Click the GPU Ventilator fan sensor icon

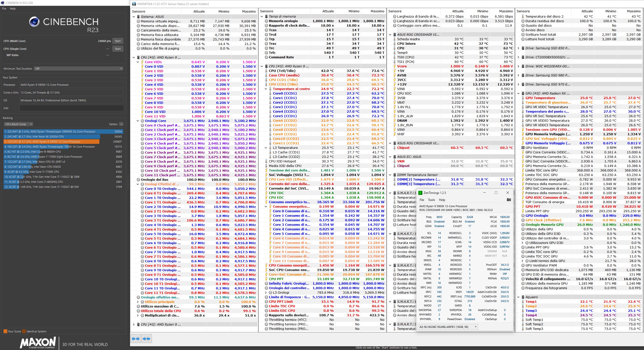[x=523, y=148]
